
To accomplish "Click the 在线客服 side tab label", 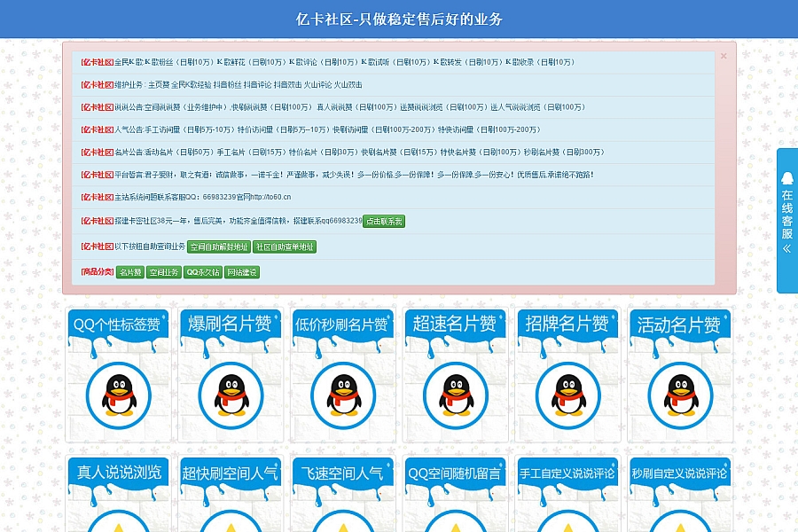I will click(x=787, y=215).
